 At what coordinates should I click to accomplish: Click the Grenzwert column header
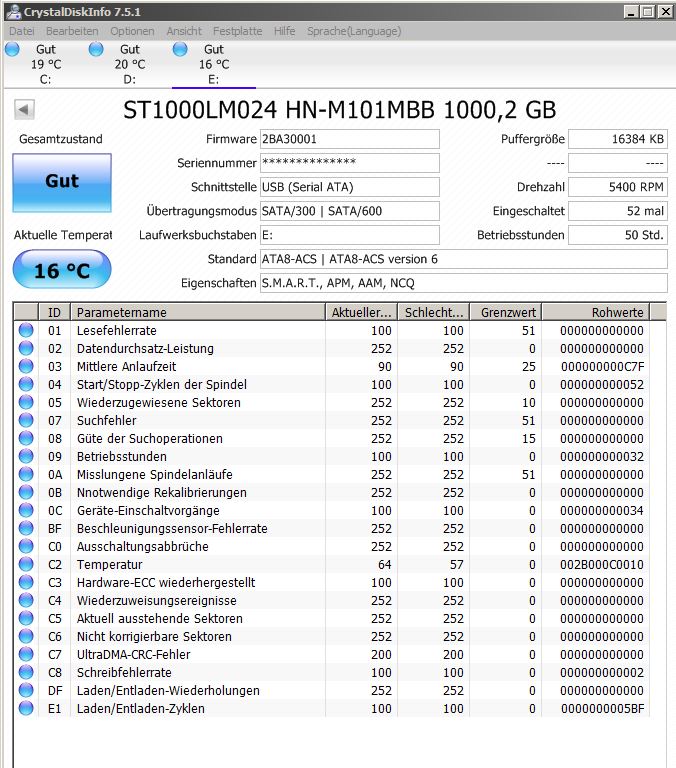[506, 312]
